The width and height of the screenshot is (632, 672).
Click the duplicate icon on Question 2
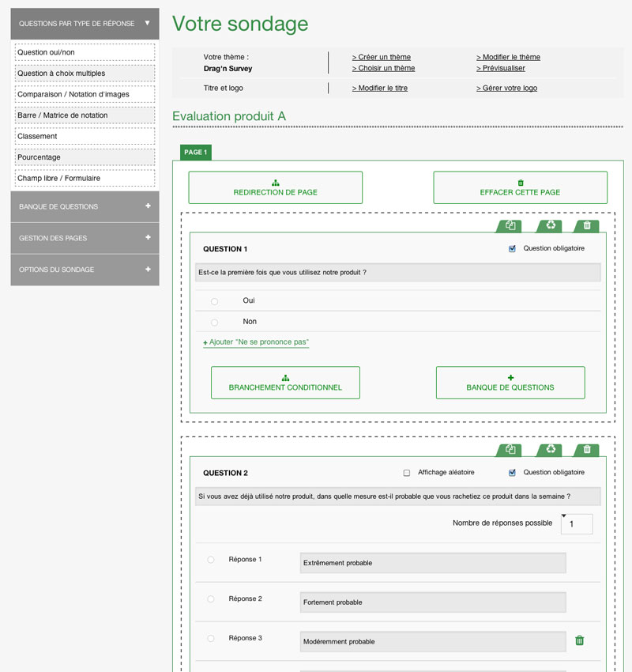(x=510, y=450)
